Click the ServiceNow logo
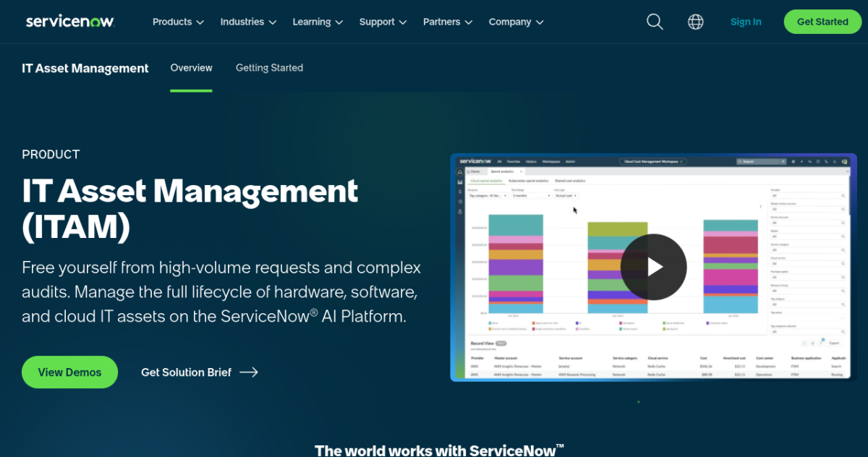Screen dimensions: 868x457 pos(70,22)
